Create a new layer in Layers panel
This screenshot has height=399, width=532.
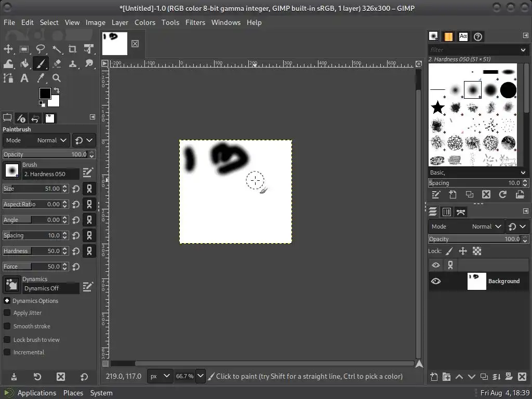tap(434, 377)
